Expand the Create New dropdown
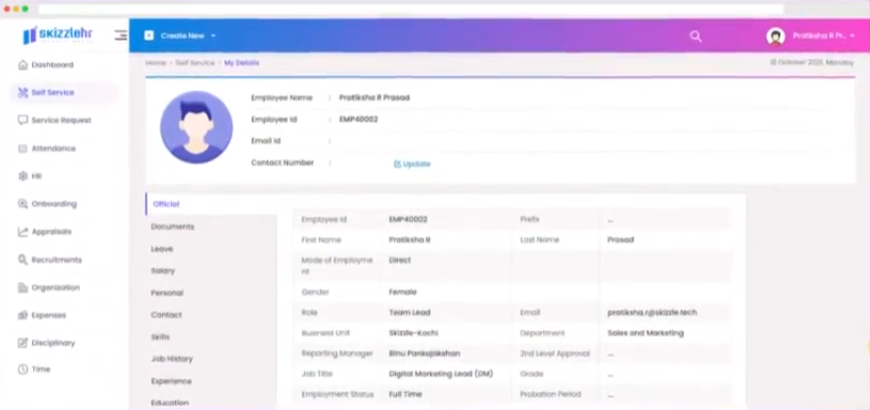Image resolution: width=870 pixels, height=410 pixels. [x=180, y=36]
